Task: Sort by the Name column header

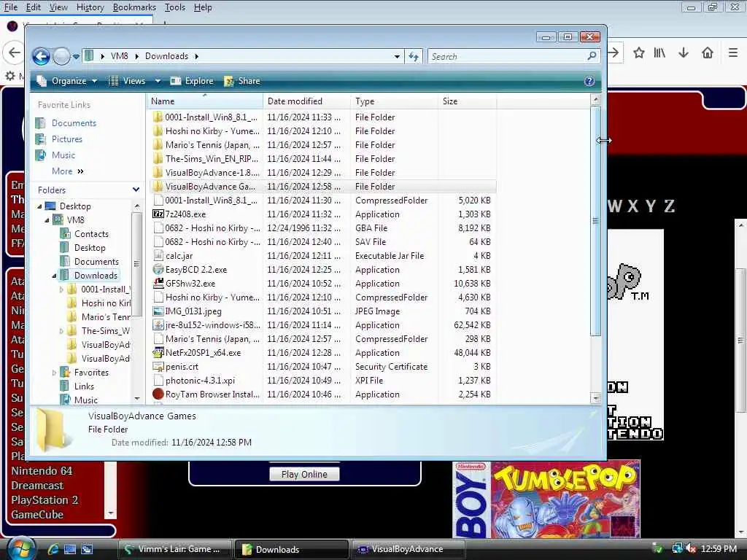Action: tap(205, 101)
